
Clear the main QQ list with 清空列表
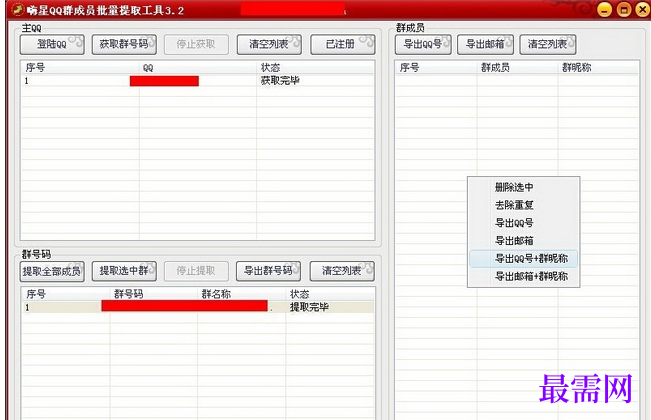tap(269, 44)
